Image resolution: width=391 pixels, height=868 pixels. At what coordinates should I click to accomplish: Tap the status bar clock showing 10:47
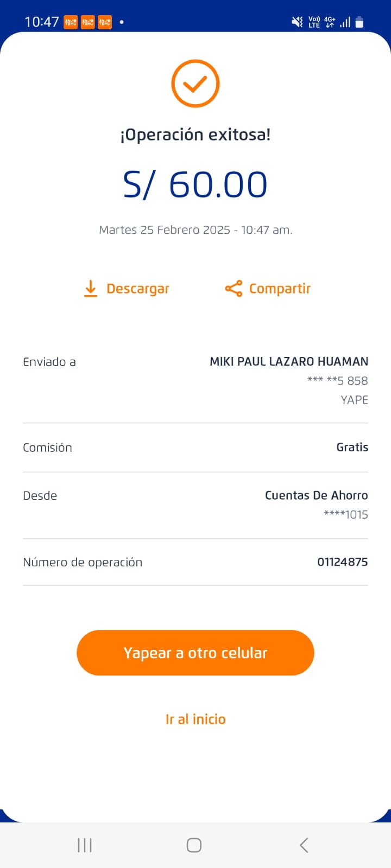42,22
